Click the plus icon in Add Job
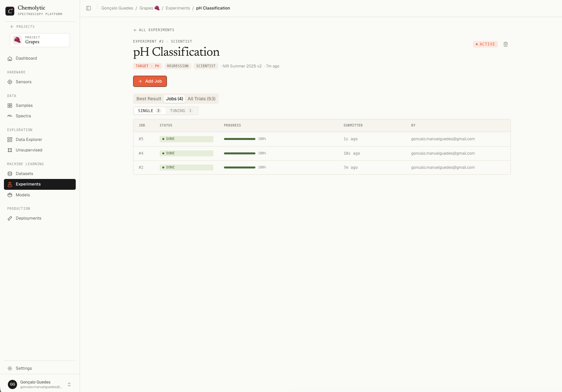This screenshot has width=562, height=392. click(140, 81)
